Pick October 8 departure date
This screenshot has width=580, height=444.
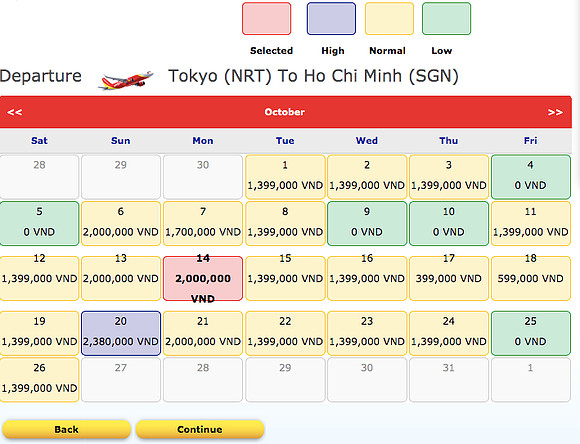coord(285,223)
